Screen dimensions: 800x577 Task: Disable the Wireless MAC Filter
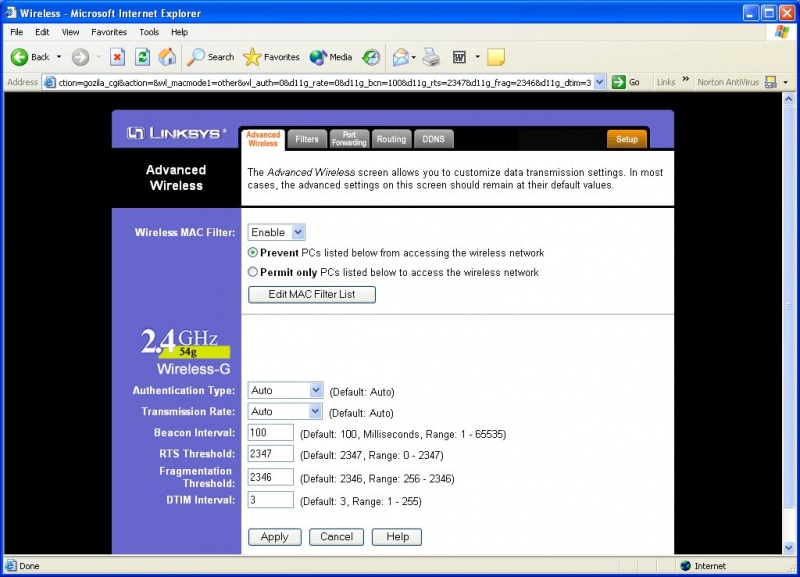click(x=295, y=231)
